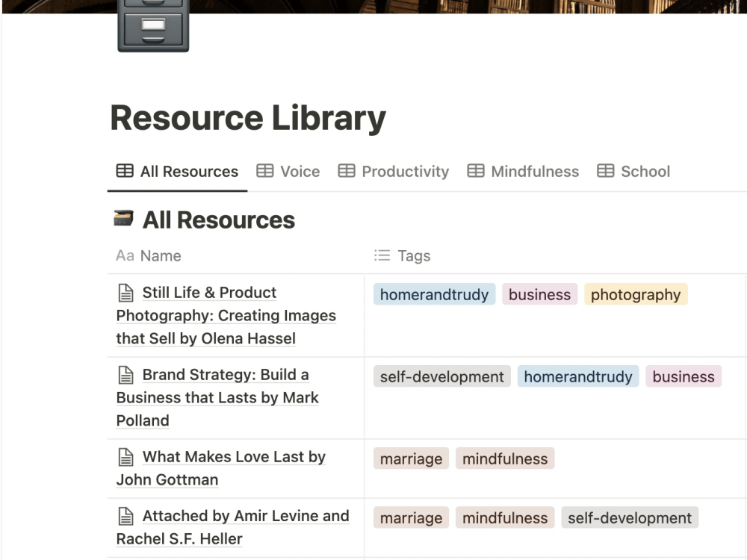Image resolution: width=747 pixels, height=560 pixels.
Task: Click mindfulness tag in Attached row
Action: (505, 517)
